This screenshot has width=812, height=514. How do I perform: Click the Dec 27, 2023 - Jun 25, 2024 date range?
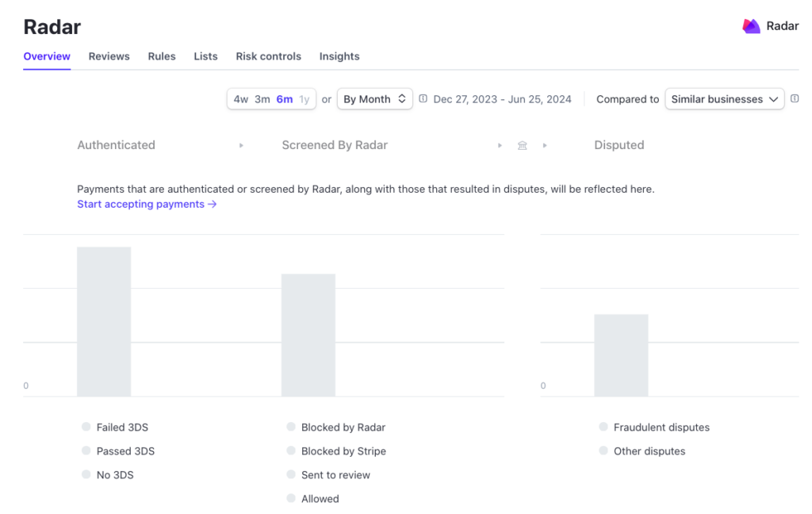click(502, 99)
